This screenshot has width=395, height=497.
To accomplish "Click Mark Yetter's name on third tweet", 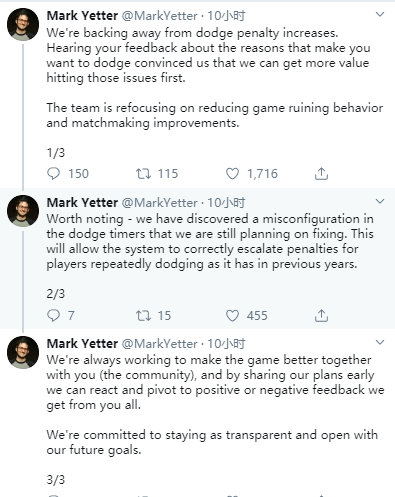I will coord(82,344).
